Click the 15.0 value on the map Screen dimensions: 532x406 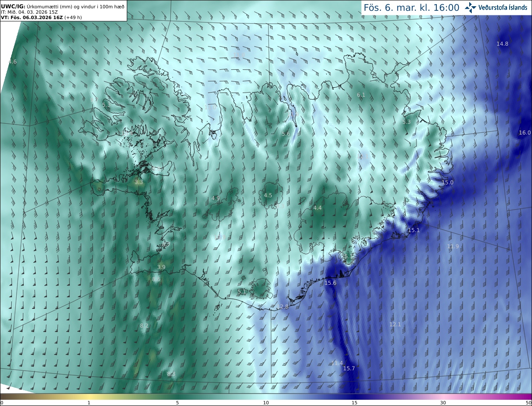click(447, 182)
